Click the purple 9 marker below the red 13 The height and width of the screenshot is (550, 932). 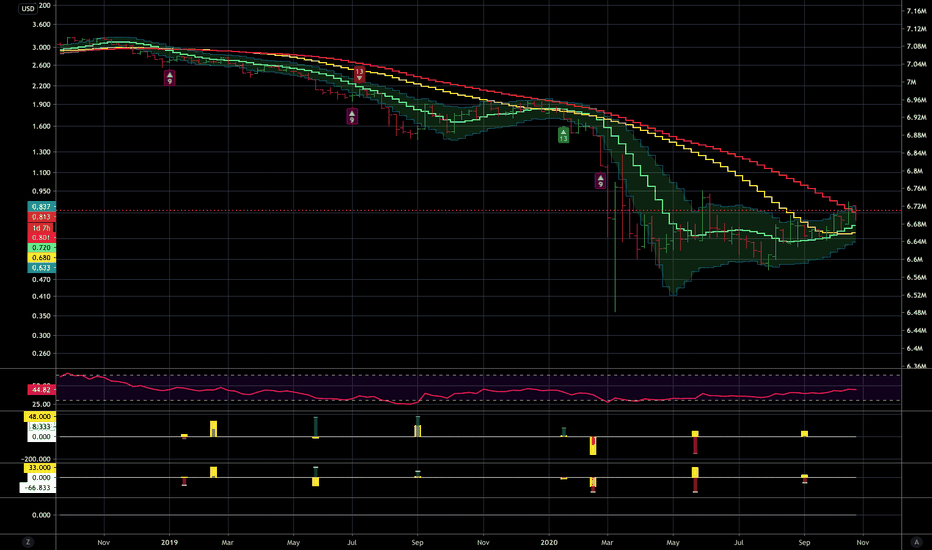click(x=352, y=117)
